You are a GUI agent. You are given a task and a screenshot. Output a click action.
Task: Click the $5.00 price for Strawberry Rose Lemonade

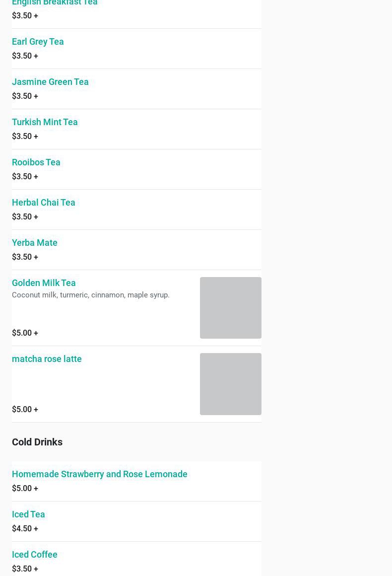[25, 489]
